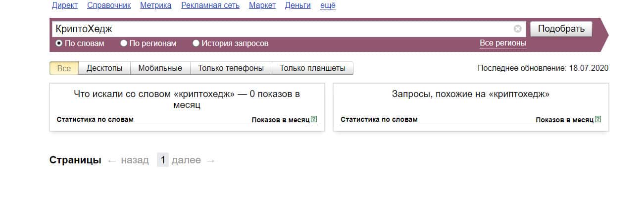Open the 'Метрика' link
644x200 pixels.
pos(156,5)
